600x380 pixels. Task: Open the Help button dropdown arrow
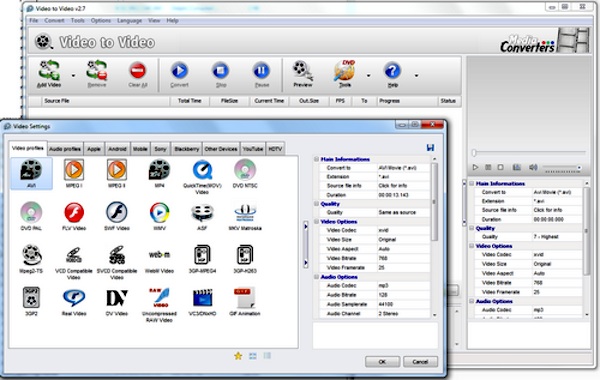416,76
